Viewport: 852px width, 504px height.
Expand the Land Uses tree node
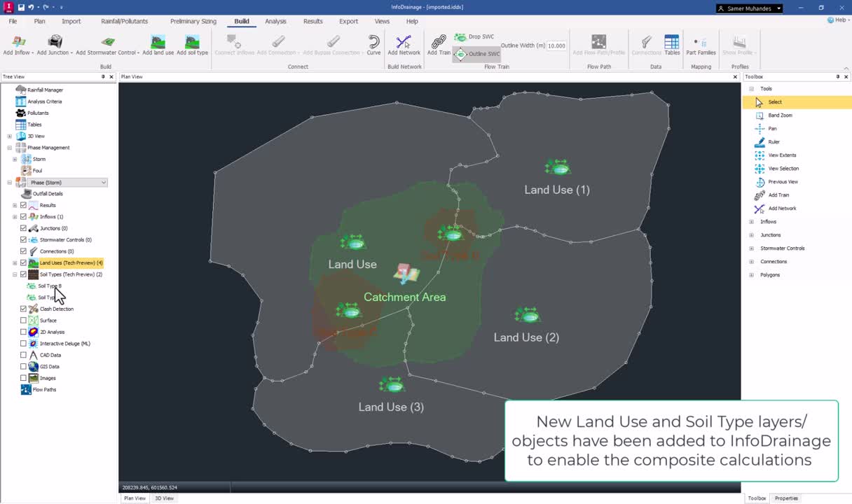point(15,263)
